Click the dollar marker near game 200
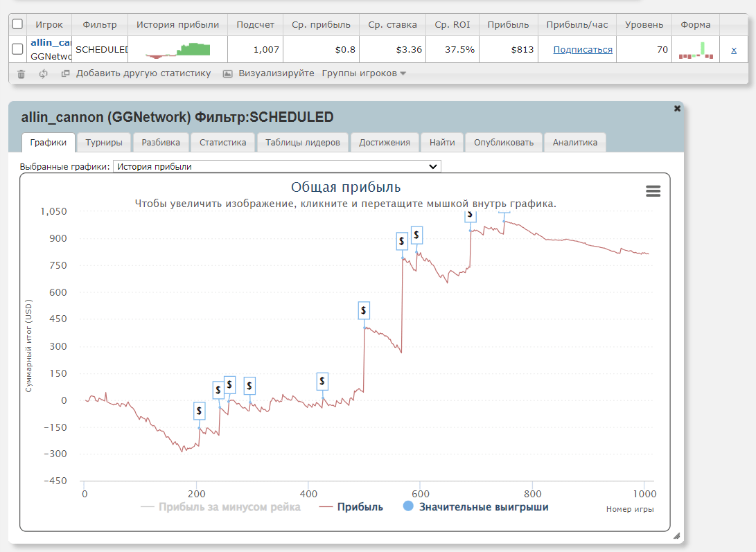Screen dimensions: 756x552 199,411
